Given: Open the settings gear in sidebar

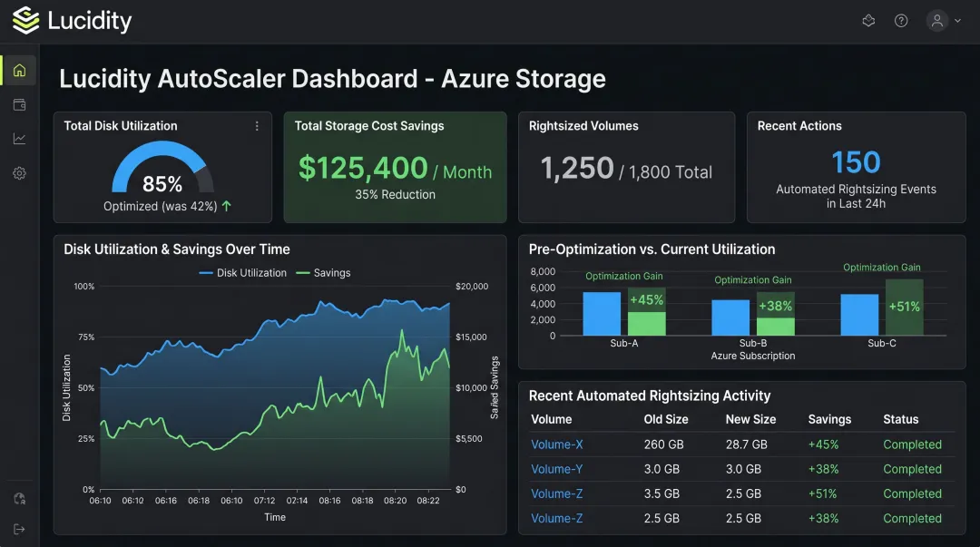Looking at the screenshot, I should 19,173.
